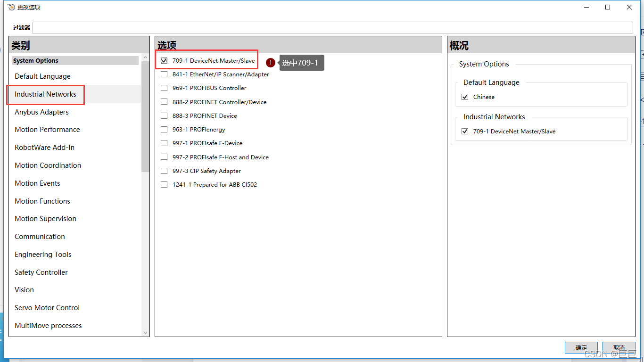The height and width of the screenshot is (362, 644).
Task: Click the System Options header
Action: click(x=75, y=61)
